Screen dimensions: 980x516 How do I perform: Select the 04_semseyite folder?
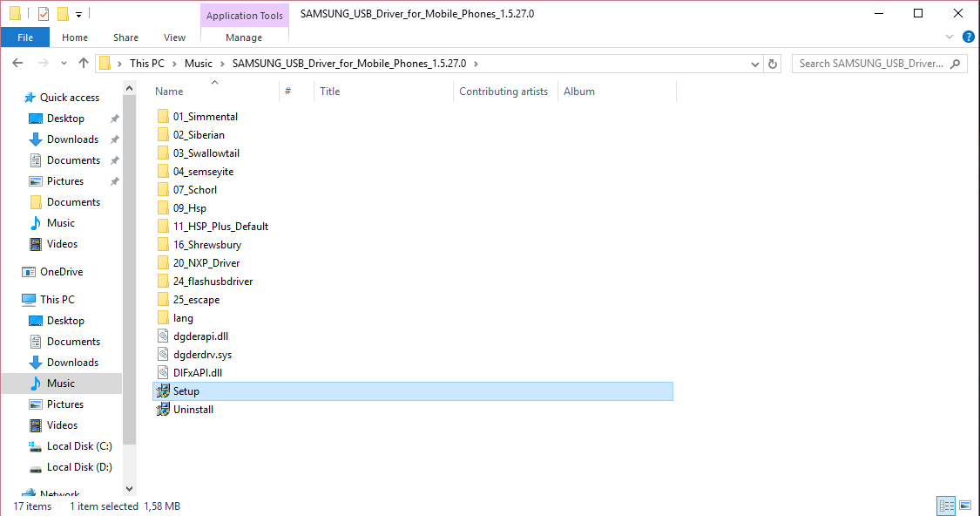[203, 172]
